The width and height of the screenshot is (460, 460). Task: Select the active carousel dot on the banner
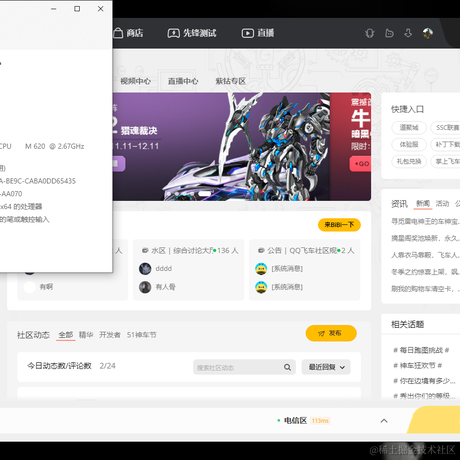(205, 194)
